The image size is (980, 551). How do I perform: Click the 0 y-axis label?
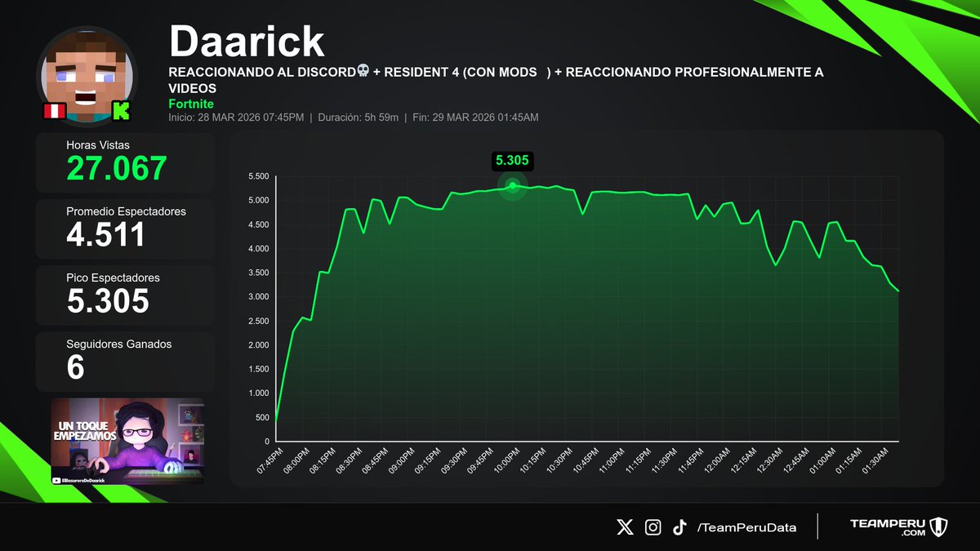[x=266, y=442]
